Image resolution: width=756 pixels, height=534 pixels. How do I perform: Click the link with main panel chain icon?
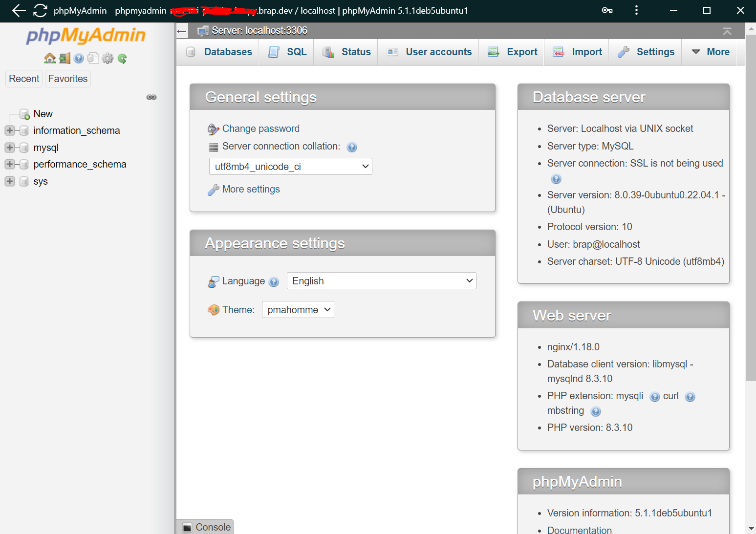pos(151,97)
